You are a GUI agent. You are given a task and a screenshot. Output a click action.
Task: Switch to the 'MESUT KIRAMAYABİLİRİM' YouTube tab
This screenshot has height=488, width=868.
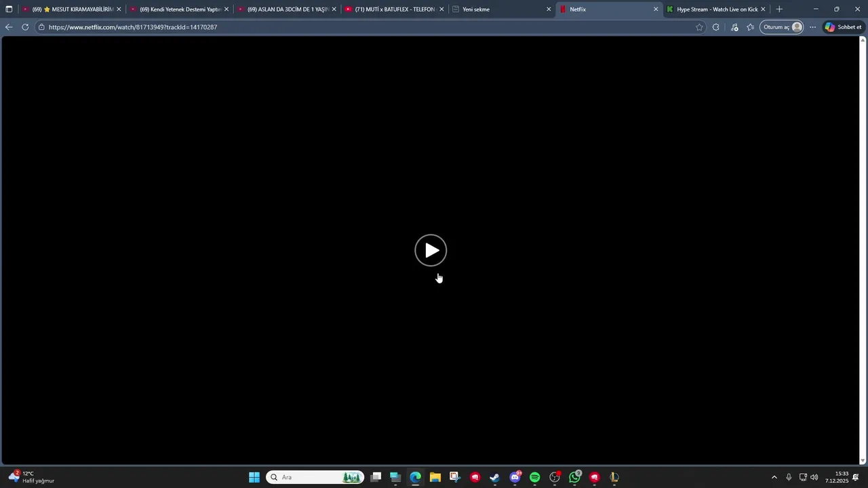click(x=71, y=9)
